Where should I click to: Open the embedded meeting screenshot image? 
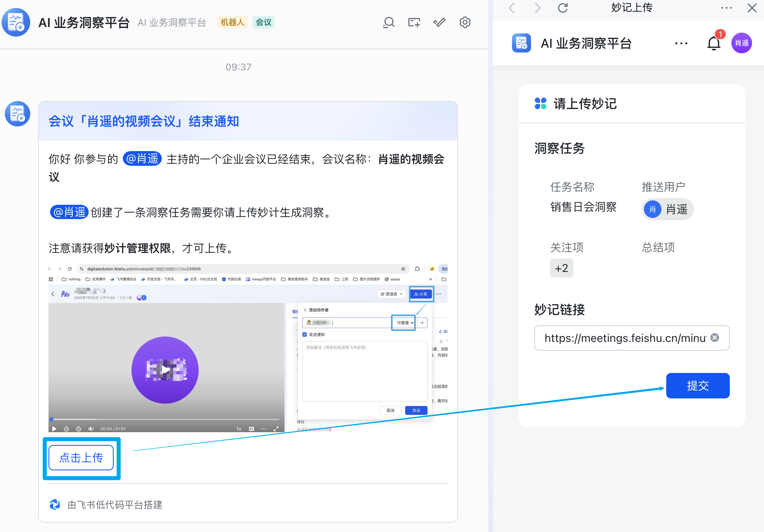pos(248,348)
